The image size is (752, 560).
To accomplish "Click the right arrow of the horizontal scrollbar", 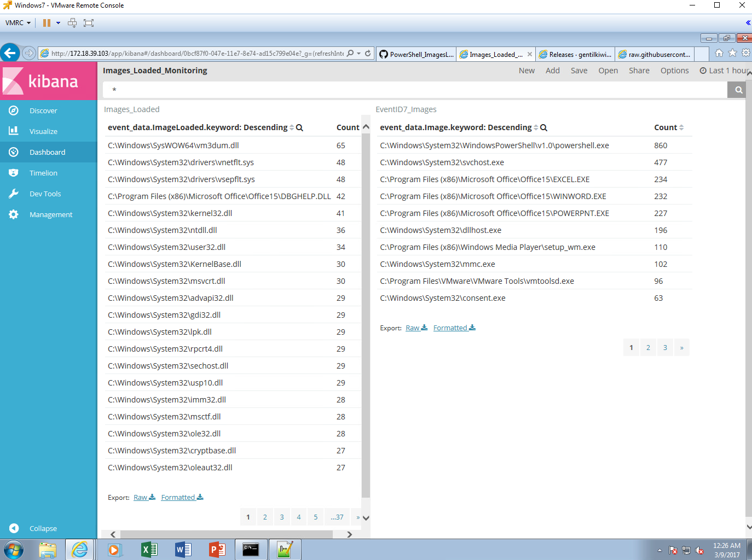I will 350,534.
